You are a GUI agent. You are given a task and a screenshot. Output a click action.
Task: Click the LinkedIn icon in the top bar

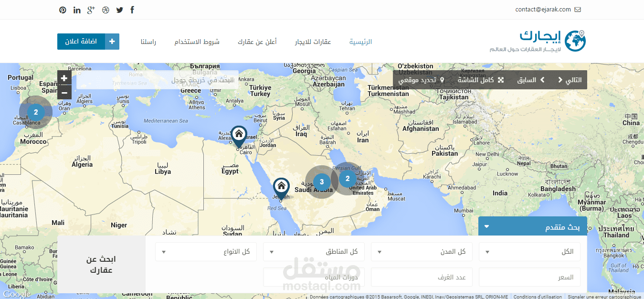[77, 10]
